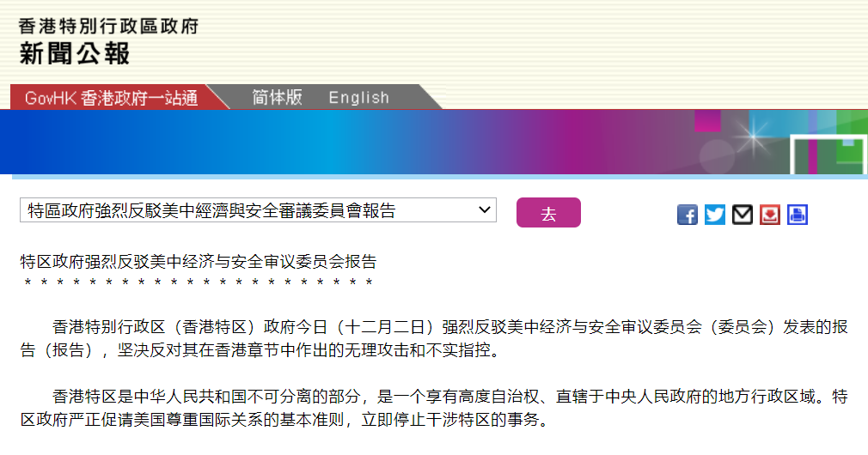Click the dropdown chevron arrow beside the release title
868x455 pixels.
484,209
